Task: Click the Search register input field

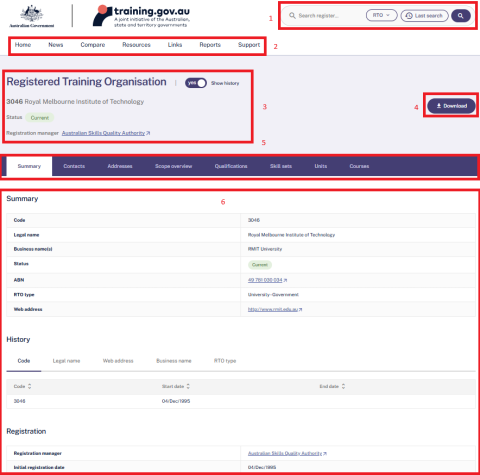Action: tap(327, 16)
